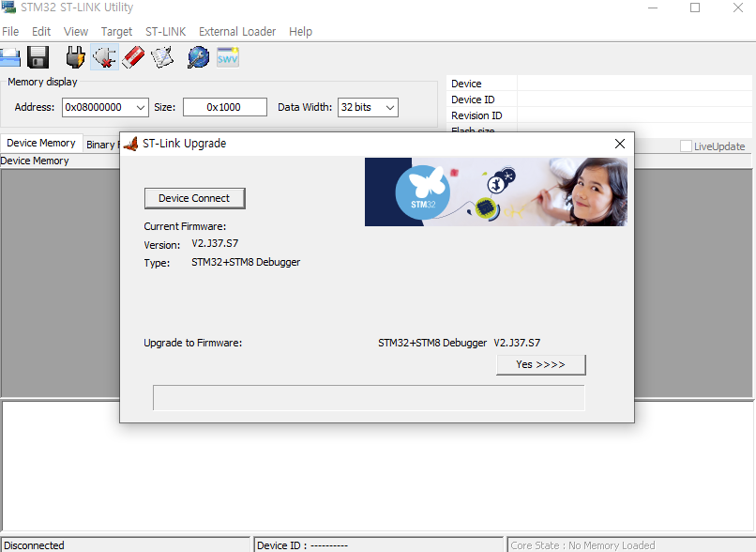Click the Save file floppy icon

coord(38,57)
